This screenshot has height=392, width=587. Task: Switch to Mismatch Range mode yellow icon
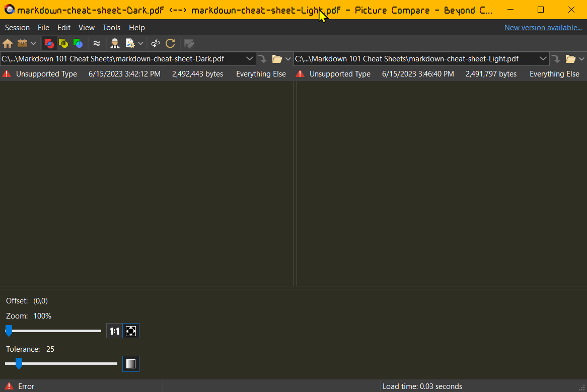(63, 43)
